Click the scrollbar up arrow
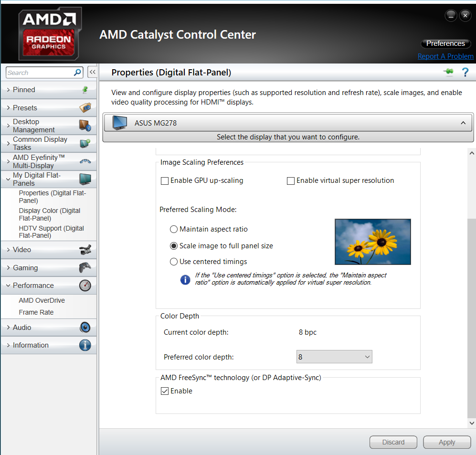 [472, 153]
